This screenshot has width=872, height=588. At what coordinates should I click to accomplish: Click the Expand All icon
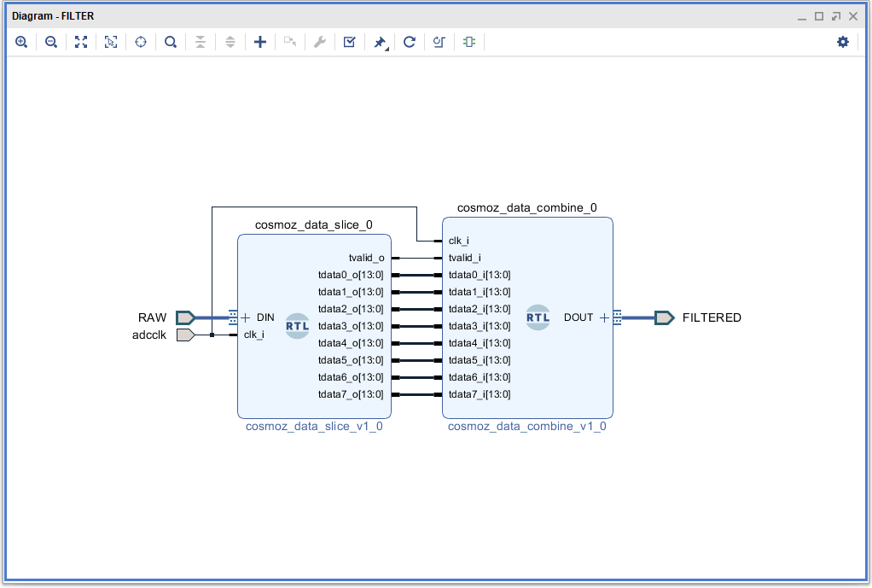(230, 42)
